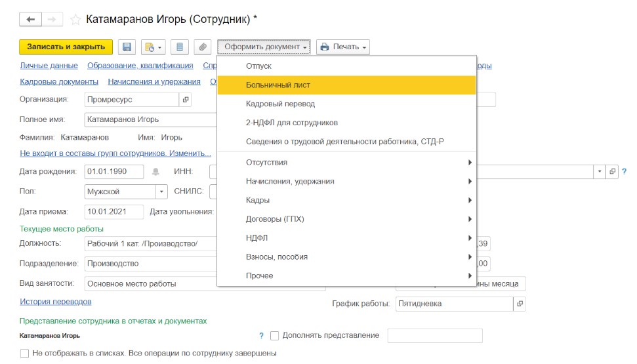
Task: Click the back arrow navigation button
Action: tap(31, 20)
